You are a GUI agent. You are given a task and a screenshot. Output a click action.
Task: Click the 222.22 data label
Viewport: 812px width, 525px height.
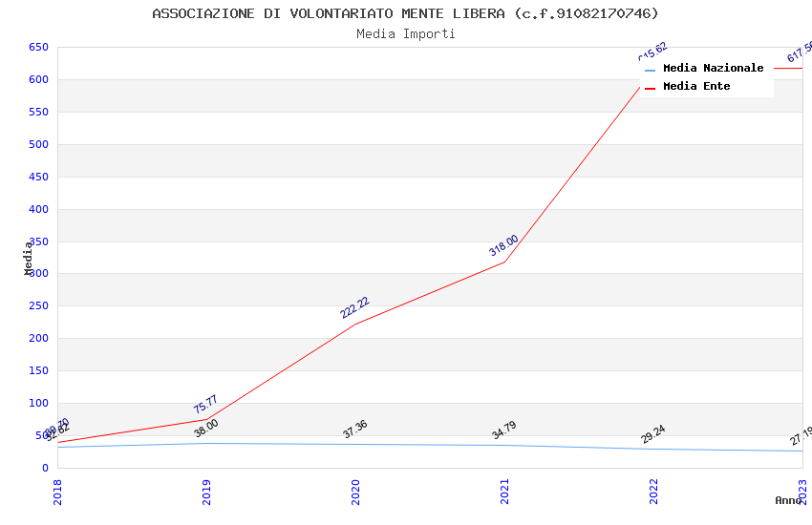point(354,307)
